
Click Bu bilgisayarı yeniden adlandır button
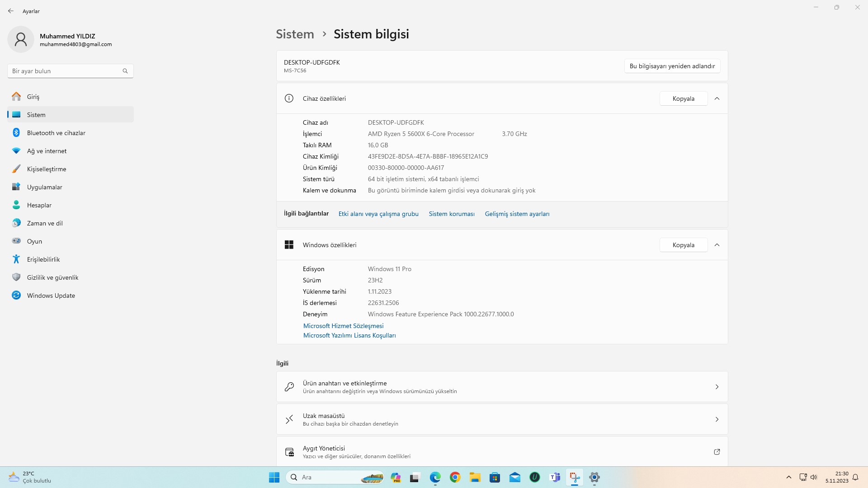(672, 66)
